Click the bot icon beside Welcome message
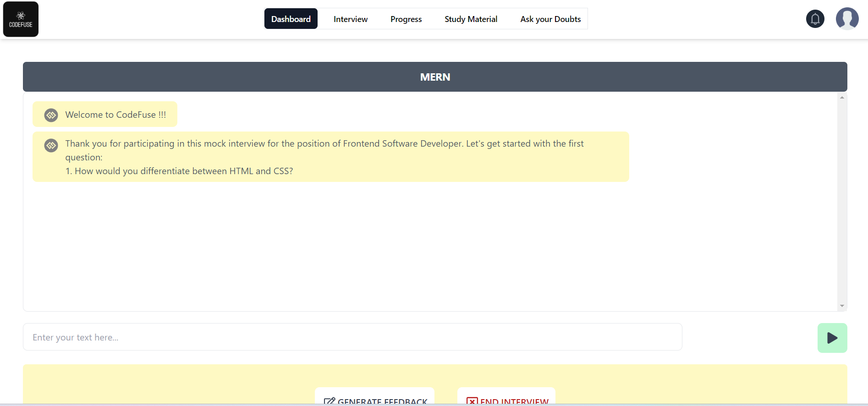The height and width of the screenshot is (406, 868). click(x=51, y=115)
